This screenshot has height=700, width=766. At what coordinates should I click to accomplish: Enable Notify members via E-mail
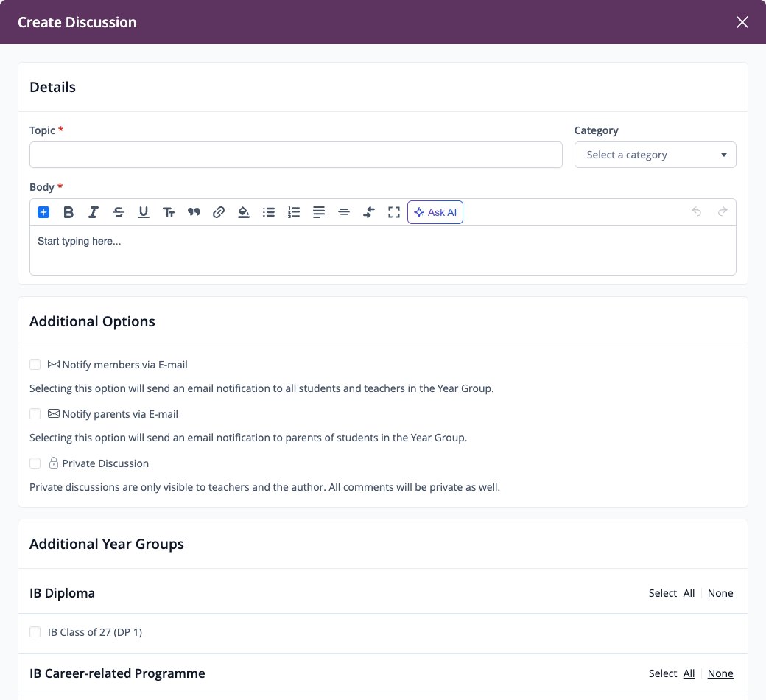click(x=35, y=365)
